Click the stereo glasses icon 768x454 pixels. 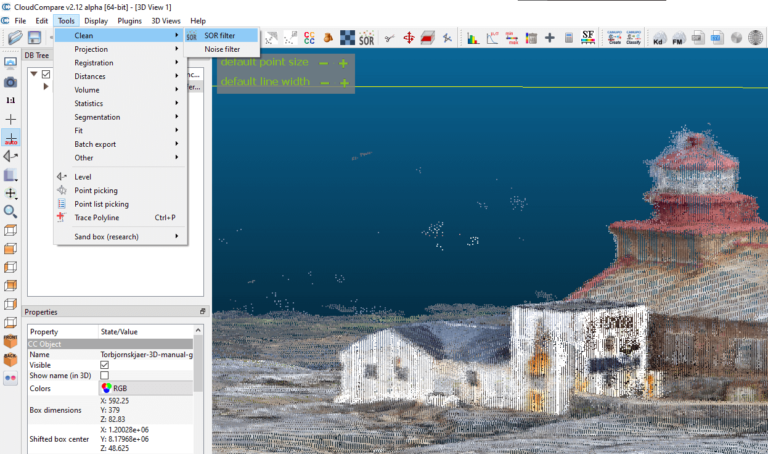pos(10,378)
